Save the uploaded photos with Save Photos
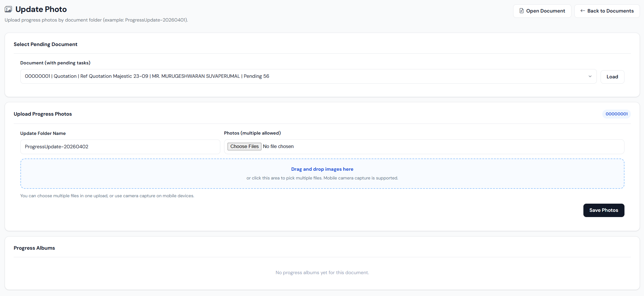The height and width of the screenshot is (296, 644). (604, 210)
